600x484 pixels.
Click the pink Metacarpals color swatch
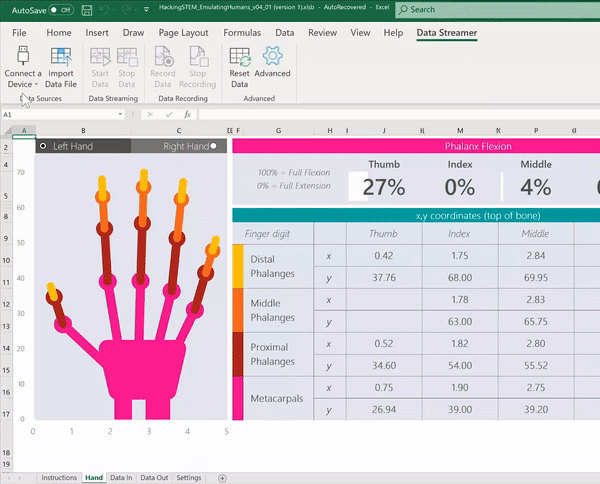(x=238, y=398)
